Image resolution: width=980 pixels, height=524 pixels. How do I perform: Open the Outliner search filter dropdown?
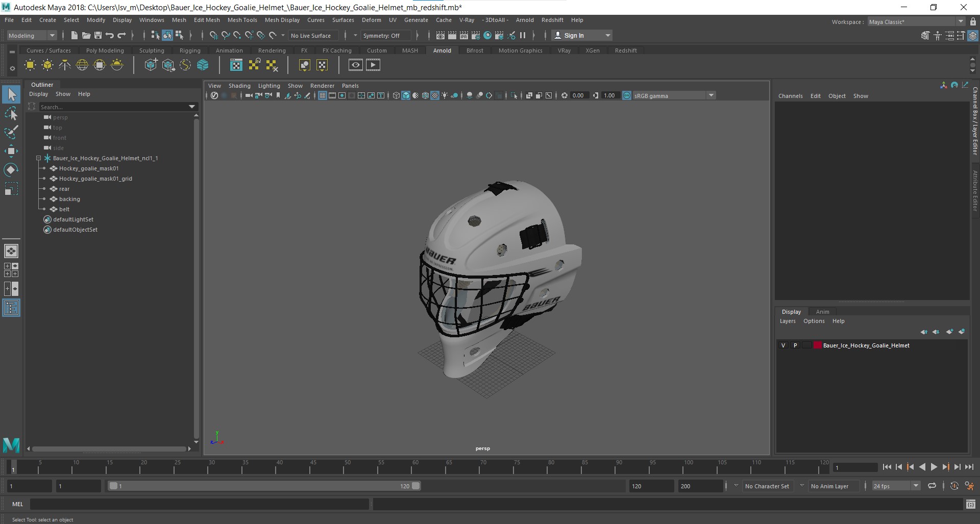click(192, 107)
